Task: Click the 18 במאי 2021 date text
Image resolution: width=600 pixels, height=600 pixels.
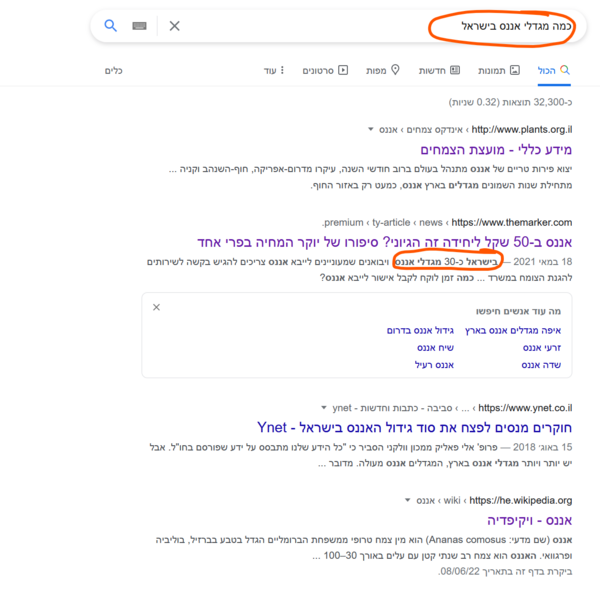Action: click(x=543, y=262)
